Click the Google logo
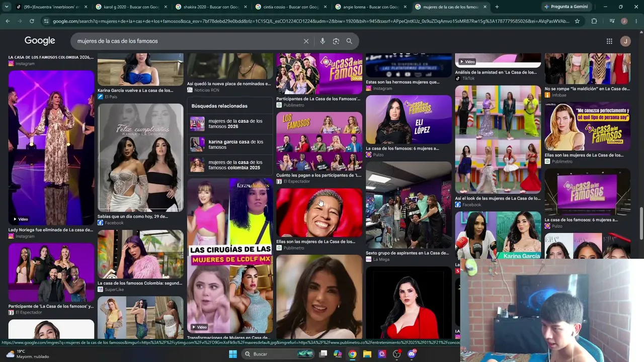The height and width of the screenshot is (362, 644). pos(40,41)
